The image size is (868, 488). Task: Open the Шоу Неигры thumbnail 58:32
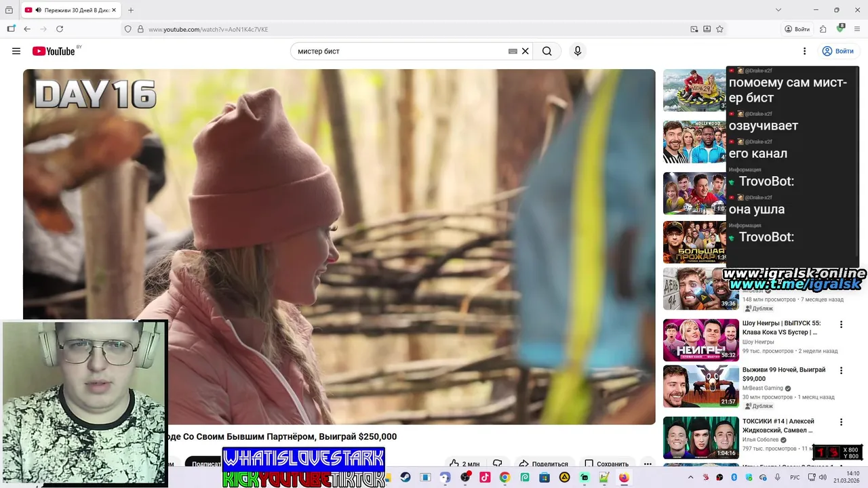coord(701,340)
